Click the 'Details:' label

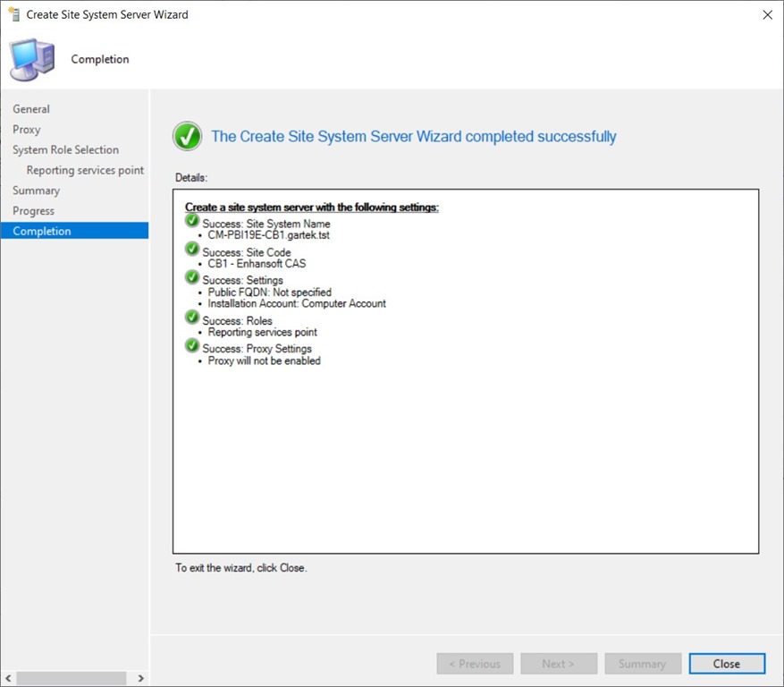[x=191, y=178]
